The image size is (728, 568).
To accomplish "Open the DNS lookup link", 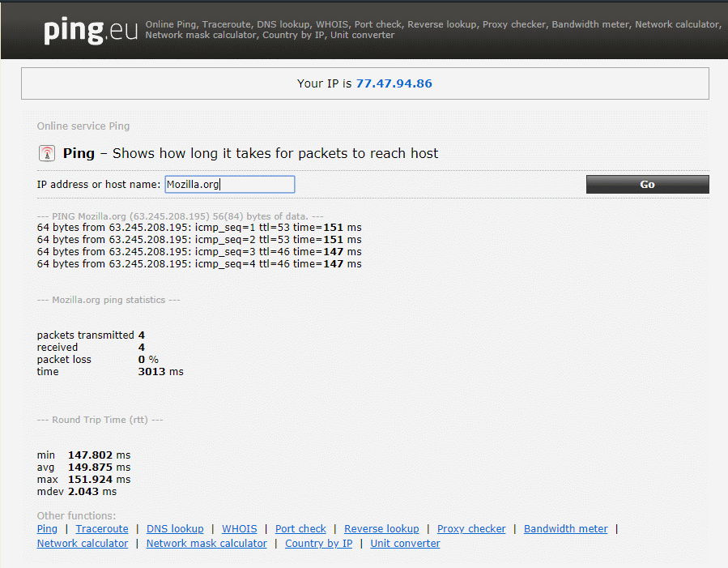I will click(x=175, y=529).
